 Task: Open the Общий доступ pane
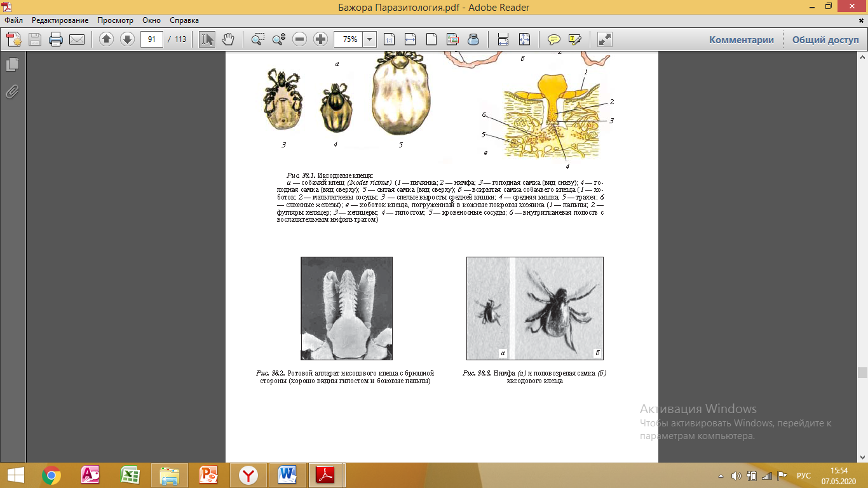click(x=825, y=39)
